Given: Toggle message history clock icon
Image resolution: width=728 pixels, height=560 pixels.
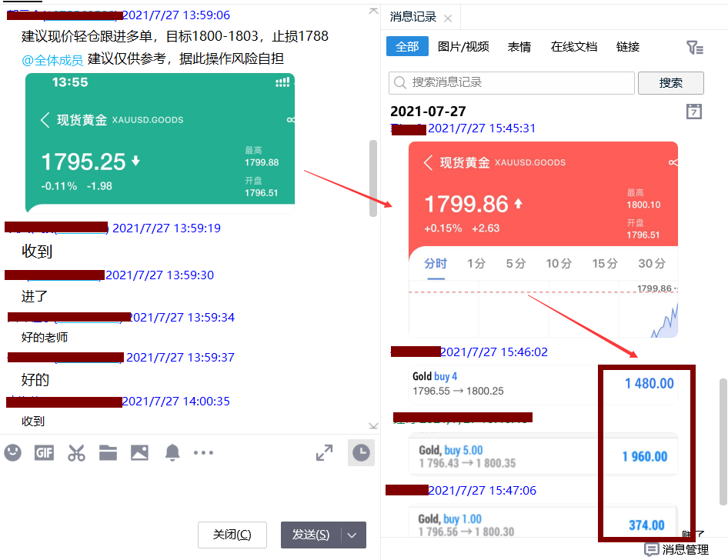Looking at the screenshot, I should pyautogui.click(x=361, y=452).
